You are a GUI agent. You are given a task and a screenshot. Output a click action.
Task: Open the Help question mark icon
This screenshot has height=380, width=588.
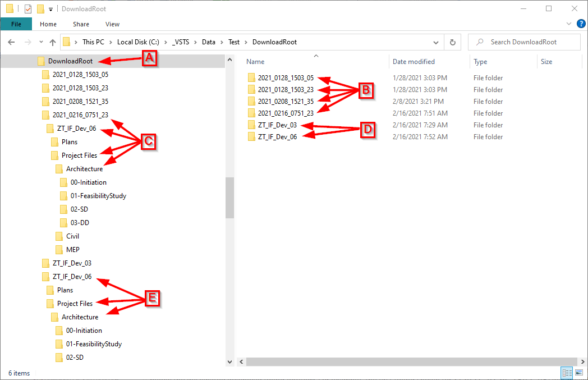pos(581,24)
